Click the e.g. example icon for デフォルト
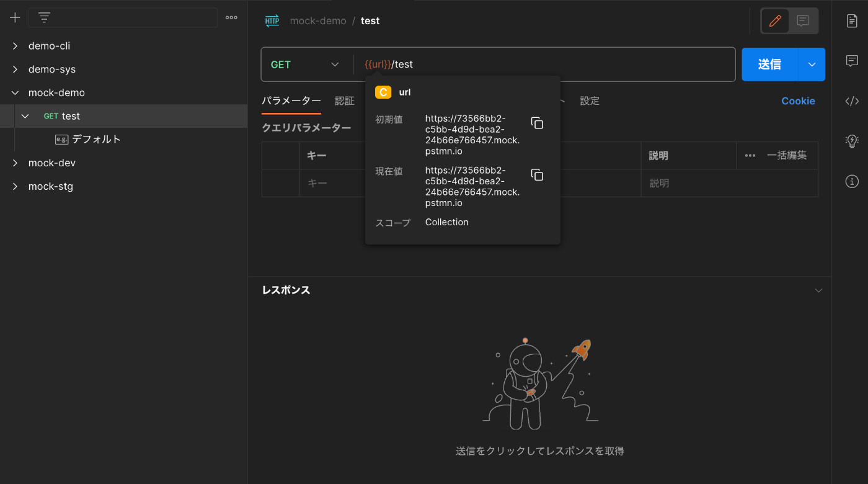The image size is (868, 484). point(61,140)
